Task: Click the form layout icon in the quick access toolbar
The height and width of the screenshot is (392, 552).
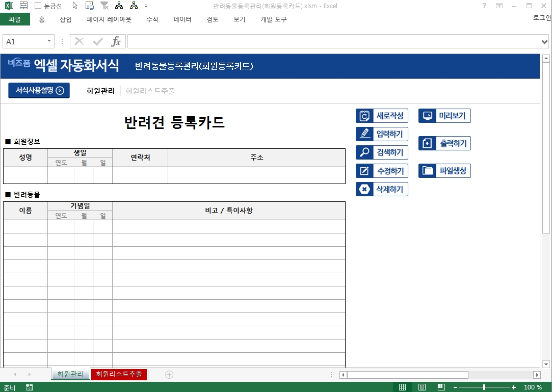Action: click(x=23, y=6)
